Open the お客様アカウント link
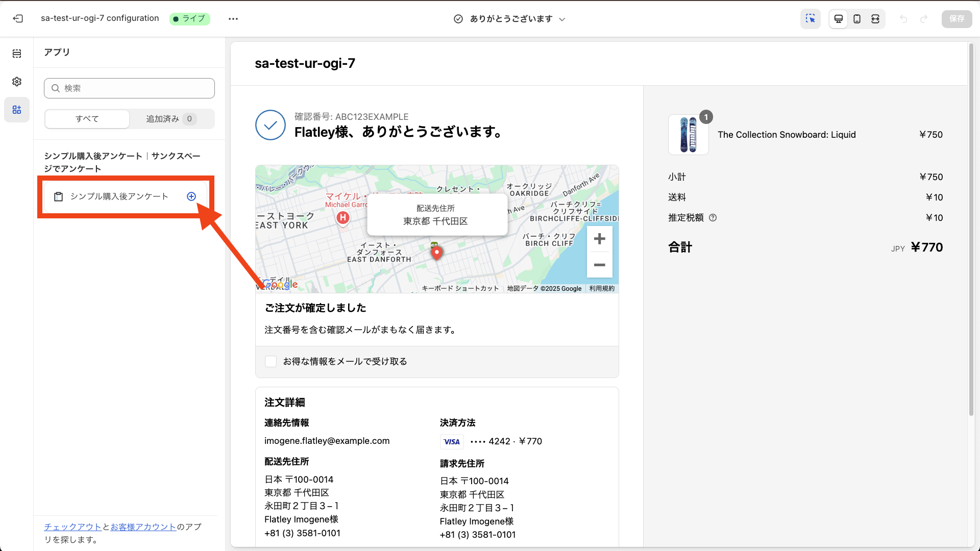The height and width of the screenshot is (551, 980). tap(143, 527)
